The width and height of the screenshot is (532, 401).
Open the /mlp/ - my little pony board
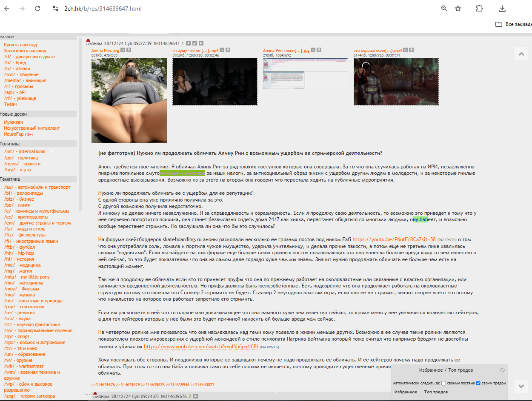(x=27, y=277)
